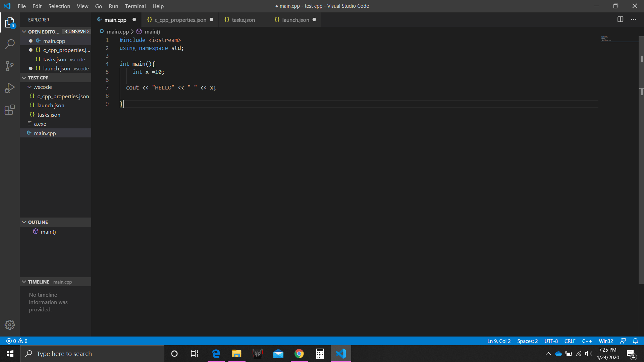Viewport: 644px width, 362px height.
Task: Select main.cpp in Open Editors
Action: [55, 41]
